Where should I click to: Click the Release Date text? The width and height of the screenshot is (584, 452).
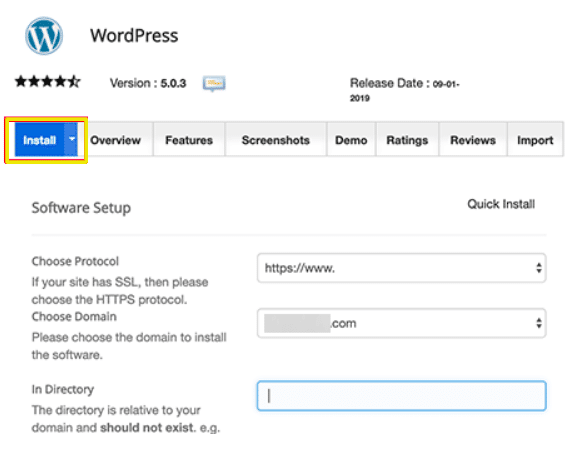pos(404,90)
